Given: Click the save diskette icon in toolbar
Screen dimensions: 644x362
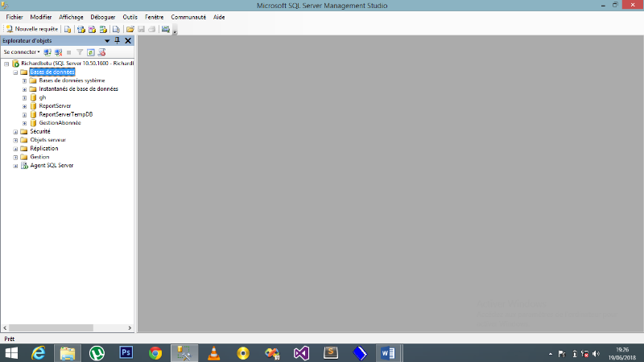Looking at the screenshot, I should click(x=142, y=29).
